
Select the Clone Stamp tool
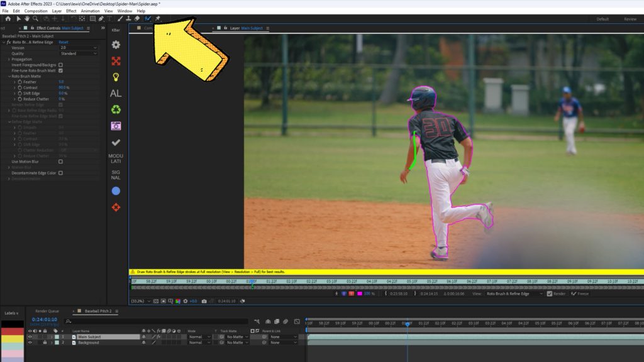pos(128,19)
